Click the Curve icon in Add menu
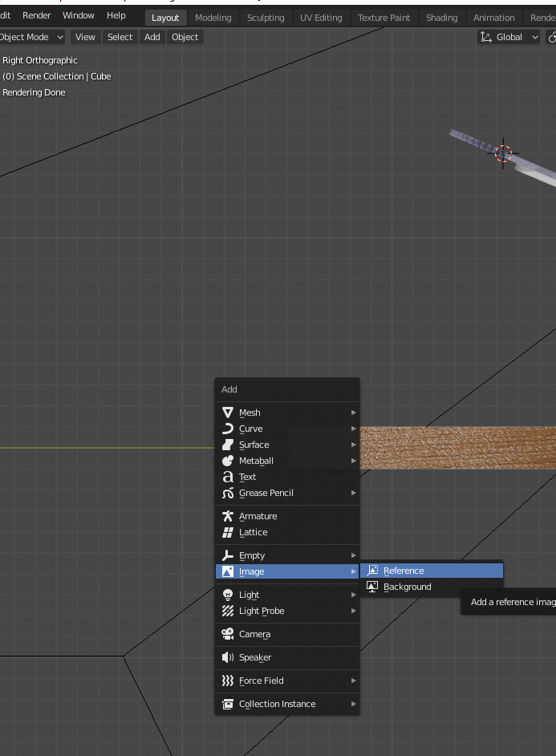 coord(228,429)
